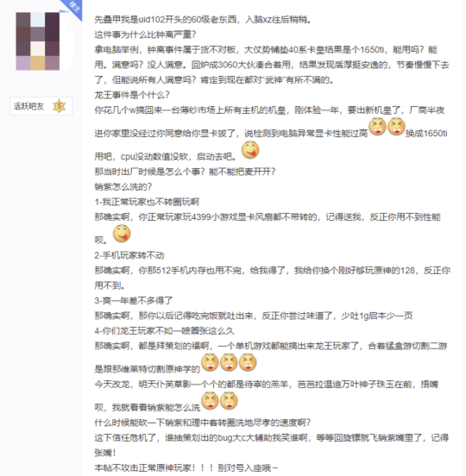Click the line 龙王事件是个什么?
The width and height of the screenshot is (466, 476).
(x=132, y=95)
